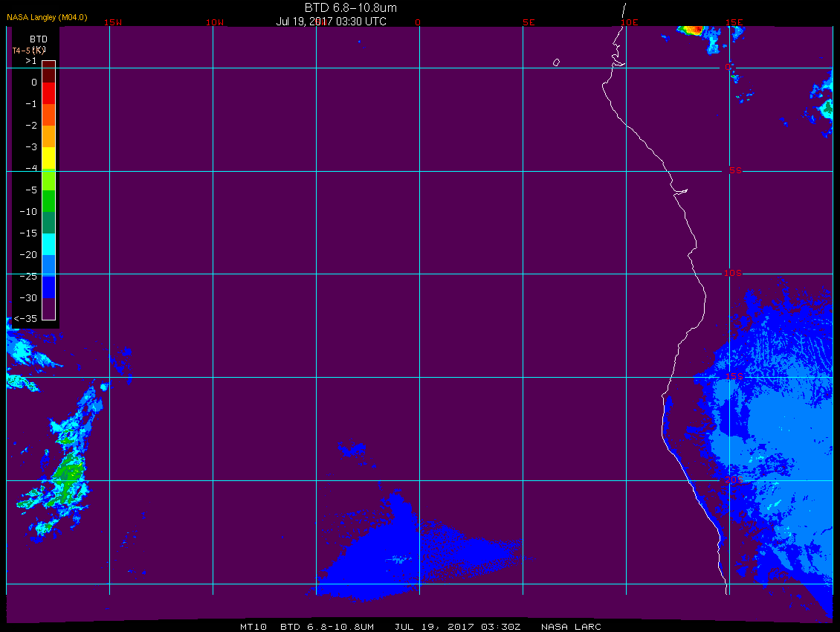
Task: Click the '<-35' legend value
Action: [26, 319]
